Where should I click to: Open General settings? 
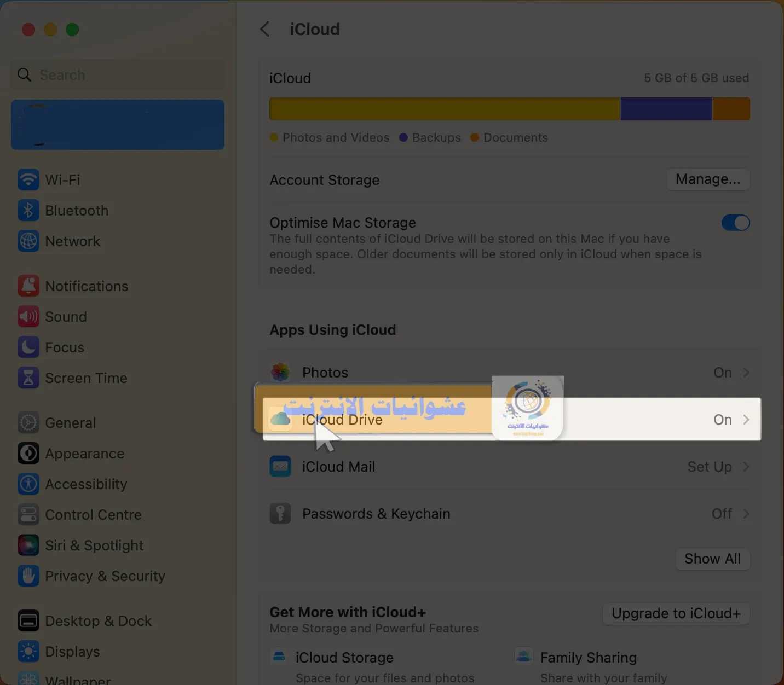pos(118,422)
